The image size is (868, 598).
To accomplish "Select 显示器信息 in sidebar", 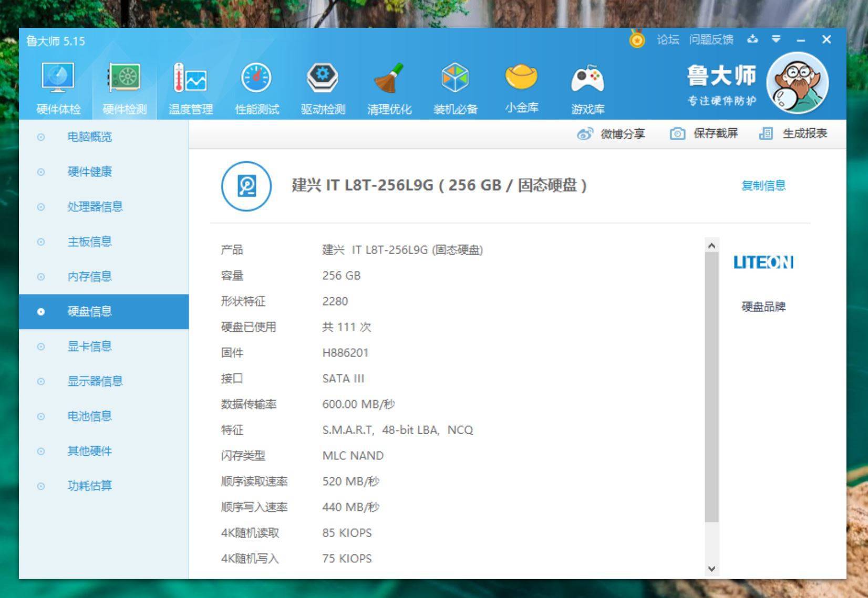I will tap(104, 381).
